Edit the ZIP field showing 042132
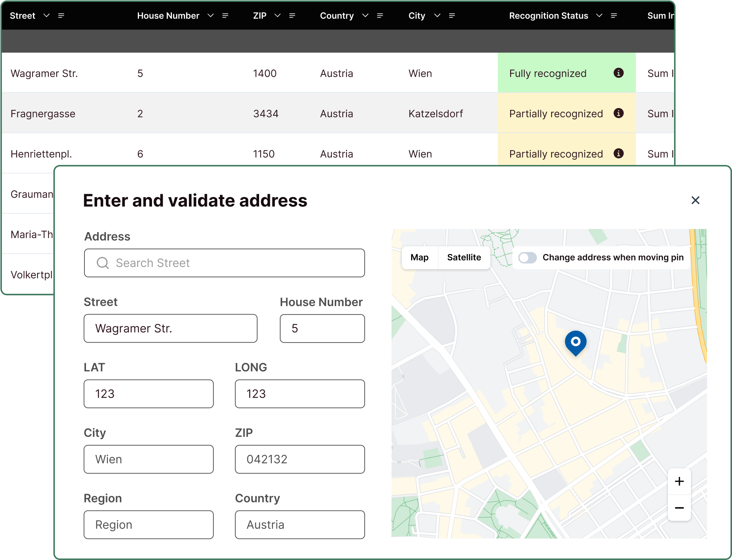 click(300, 459)
